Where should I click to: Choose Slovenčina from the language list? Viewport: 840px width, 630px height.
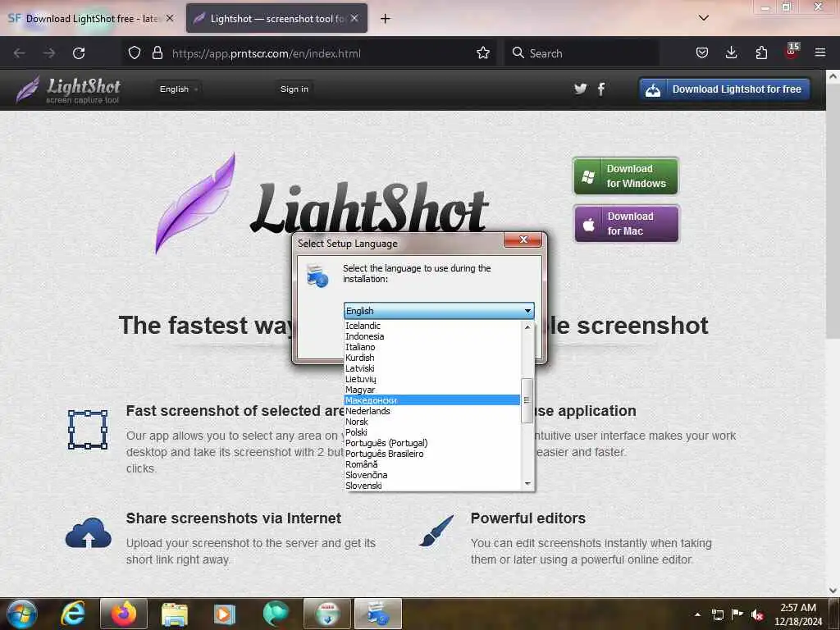(x=431, y=475)
